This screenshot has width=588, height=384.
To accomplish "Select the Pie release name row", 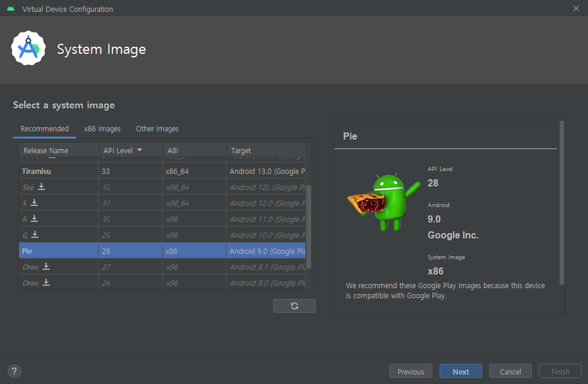I will [59, 251].
